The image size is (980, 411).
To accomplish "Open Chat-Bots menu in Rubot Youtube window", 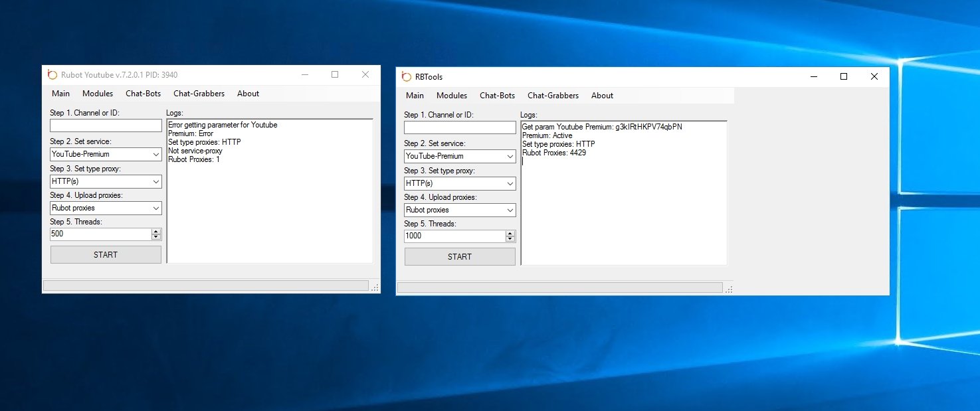I will (144, 94).
